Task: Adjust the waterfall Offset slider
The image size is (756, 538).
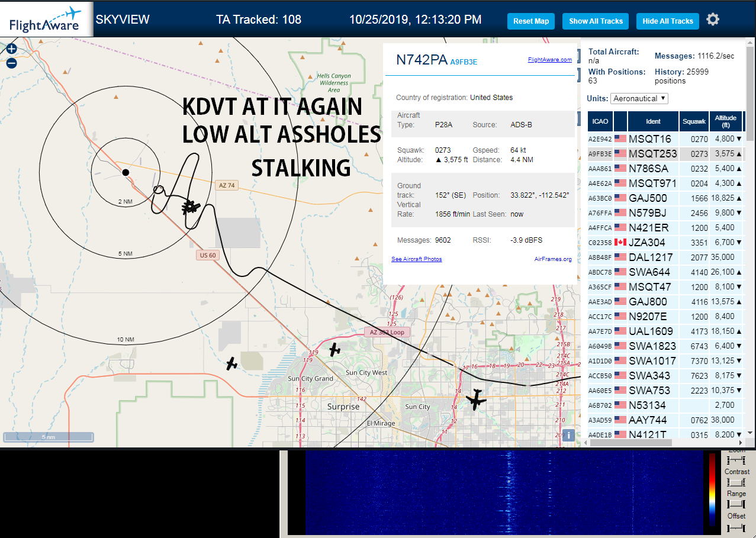Action: [736, 527]
